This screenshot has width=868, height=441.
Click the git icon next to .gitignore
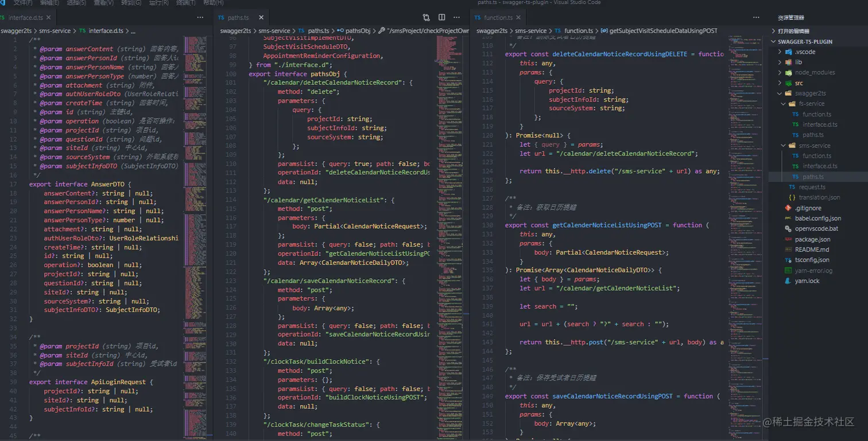(788, 208)
